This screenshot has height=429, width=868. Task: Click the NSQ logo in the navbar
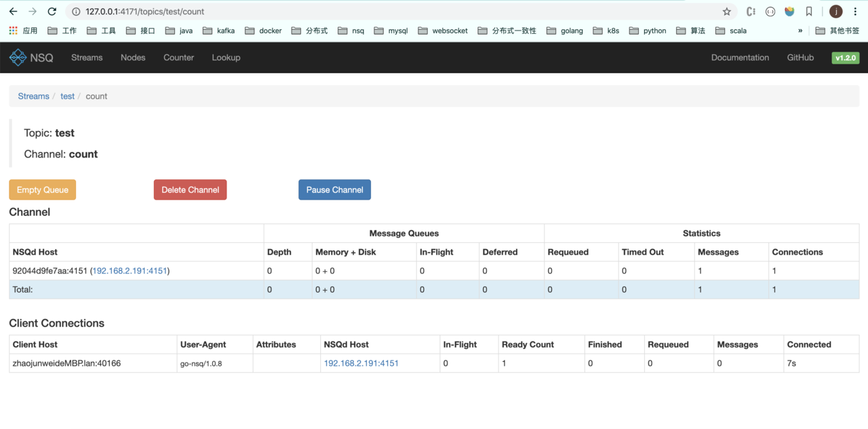point(31,58)
